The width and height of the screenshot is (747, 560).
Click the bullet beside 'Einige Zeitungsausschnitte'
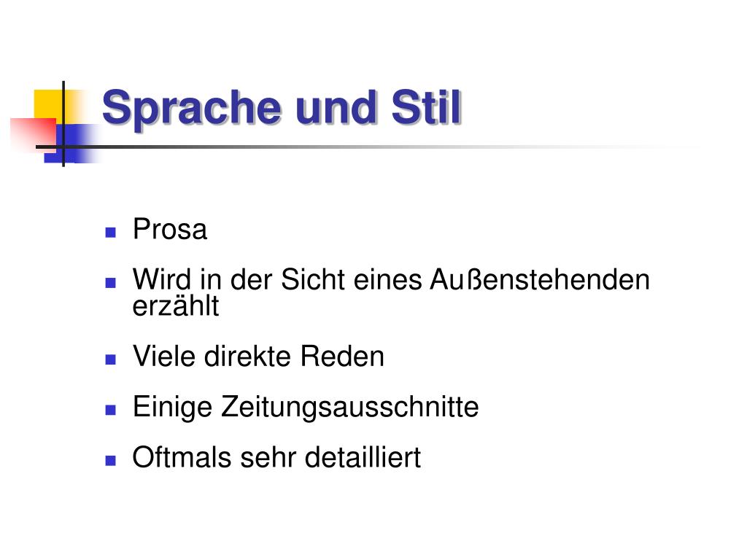pos(111,410)
